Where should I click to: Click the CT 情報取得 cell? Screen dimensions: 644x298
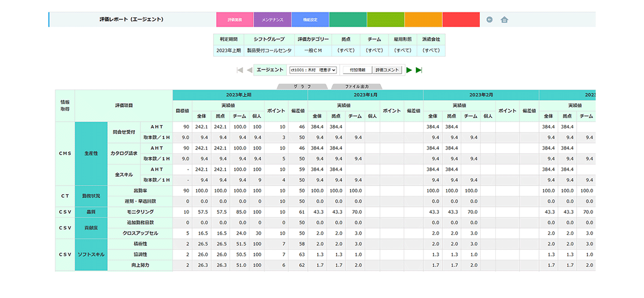pos(65,196)
